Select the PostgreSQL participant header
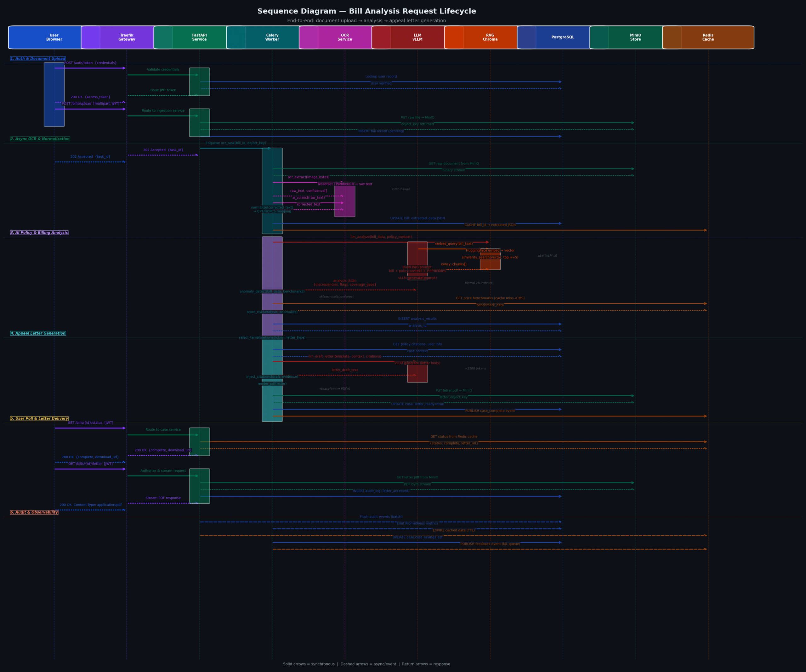Viewport: 806px width, 672px height. point(563,37)
